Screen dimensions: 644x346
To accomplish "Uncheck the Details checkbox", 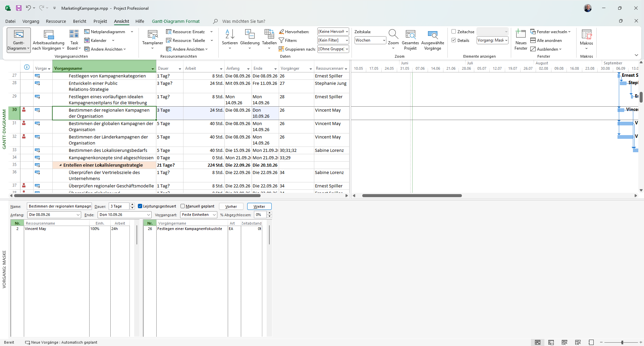I will pyautogui.click(x=454, y=40).
